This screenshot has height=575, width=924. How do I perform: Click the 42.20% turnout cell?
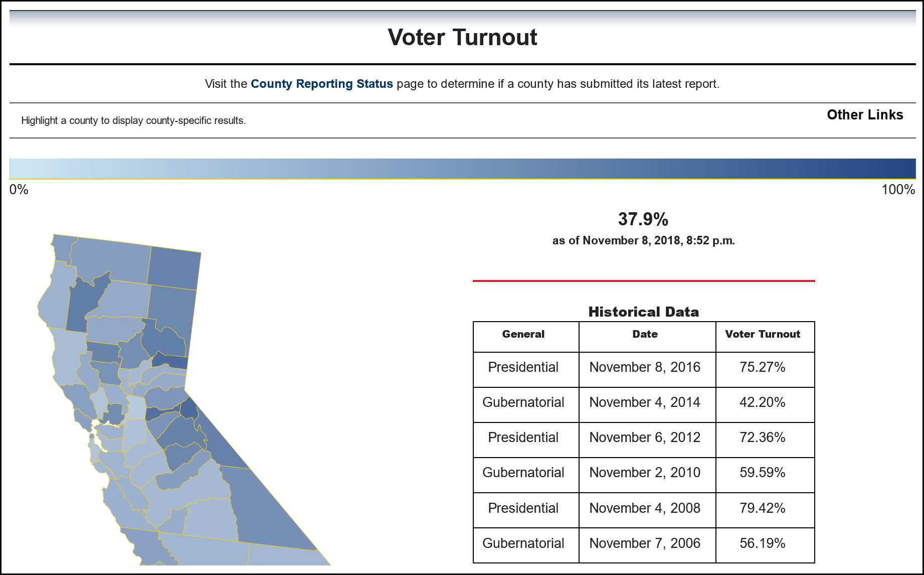(x=763, y=402)
